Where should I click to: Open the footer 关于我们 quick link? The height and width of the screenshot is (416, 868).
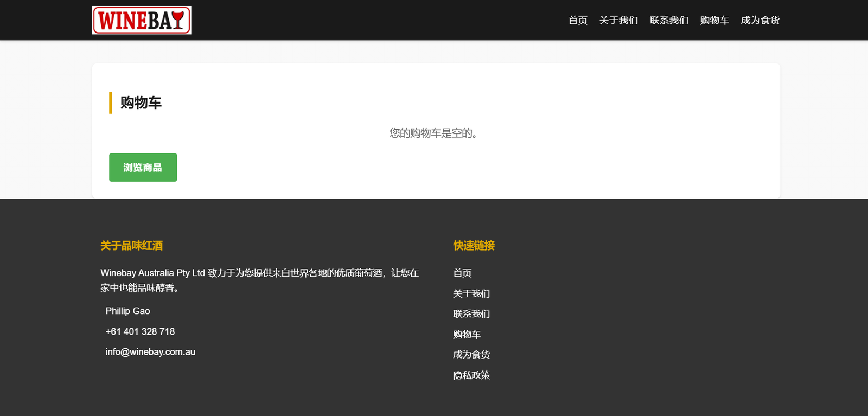(471, 293)
